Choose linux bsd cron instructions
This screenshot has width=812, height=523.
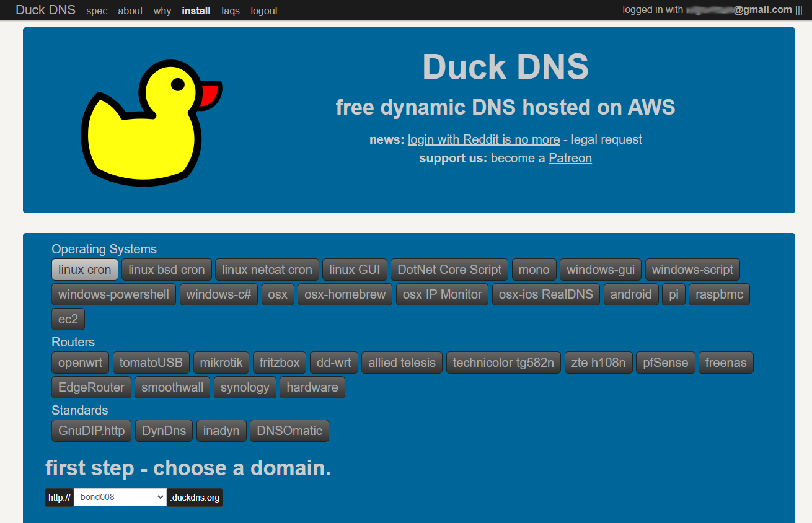coord(167,270)
